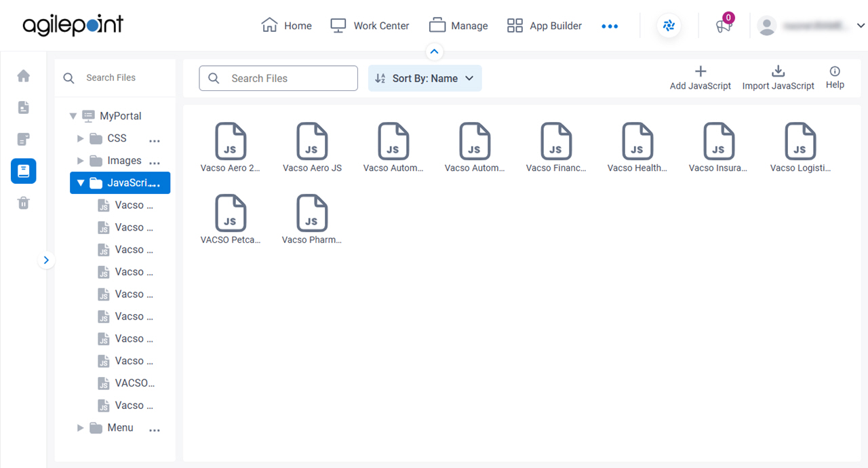
Task: Open App Builder from the top navigation
Action: tap(545, 26)
